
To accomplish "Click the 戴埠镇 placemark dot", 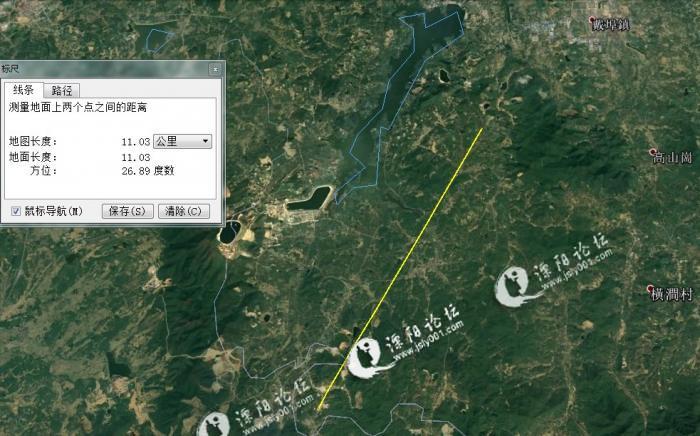I will 592,19.
